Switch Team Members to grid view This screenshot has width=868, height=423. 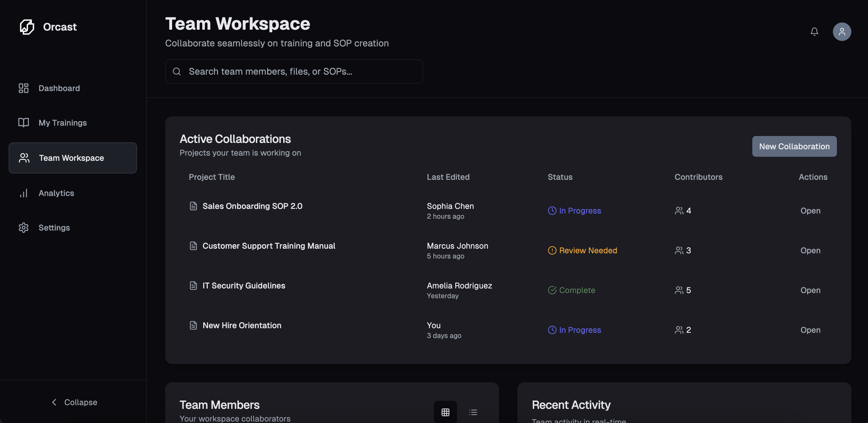446,412
